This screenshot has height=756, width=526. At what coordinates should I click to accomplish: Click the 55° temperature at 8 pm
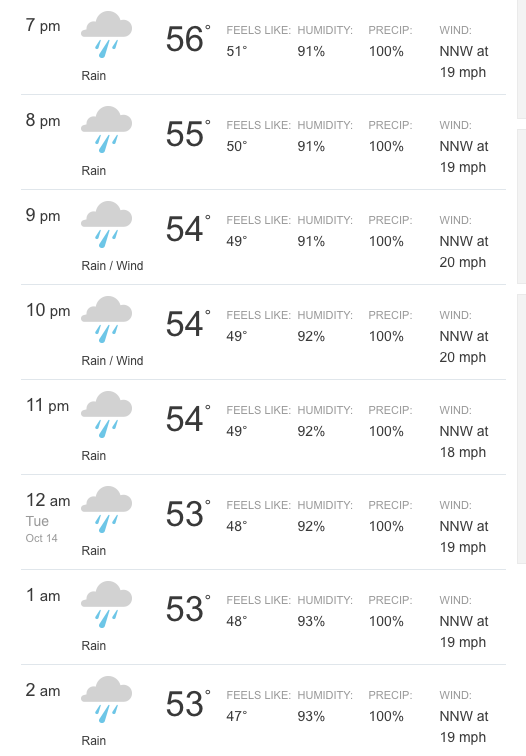188,134
